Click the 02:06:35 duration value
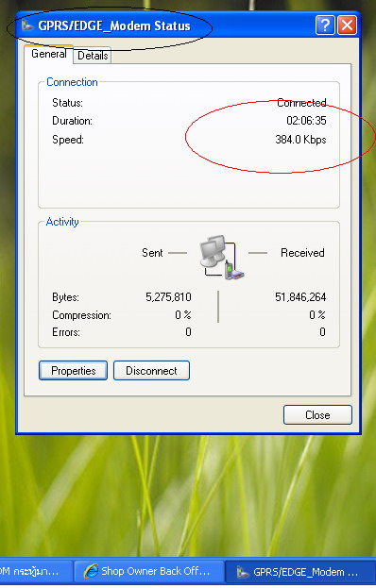The height and width of the screenshot is (588, 376). tap(306, 121)
